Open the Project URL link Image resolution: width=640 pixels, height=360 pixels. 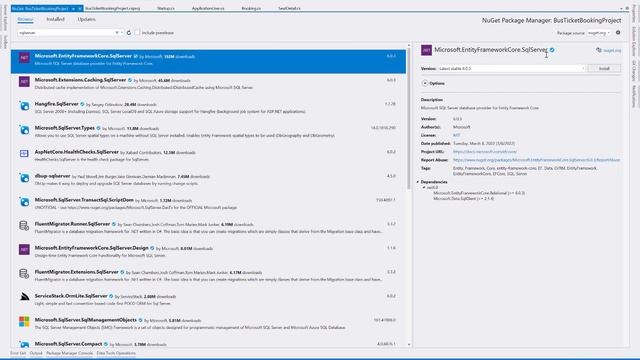tap(484, 152)
